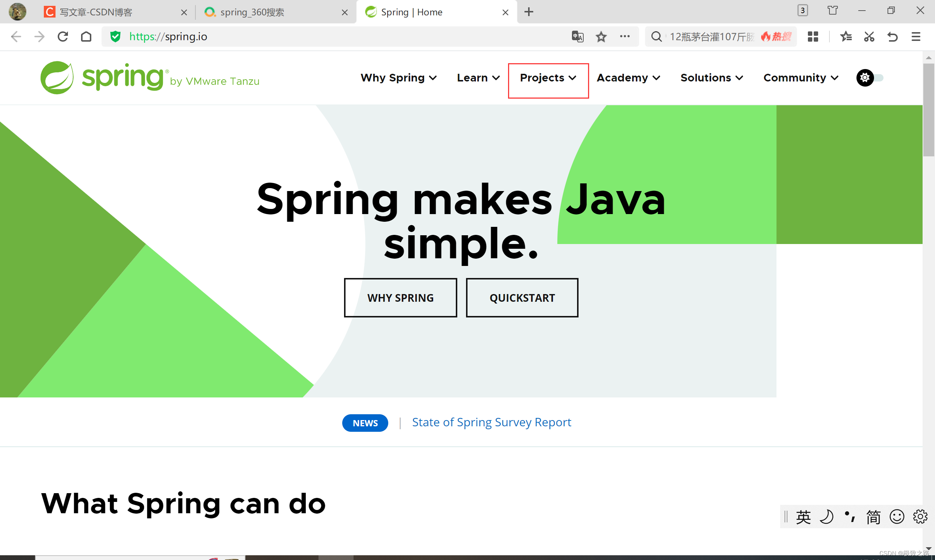
Task: Open the hot search flame badge
Action: (x=776, y=37)
